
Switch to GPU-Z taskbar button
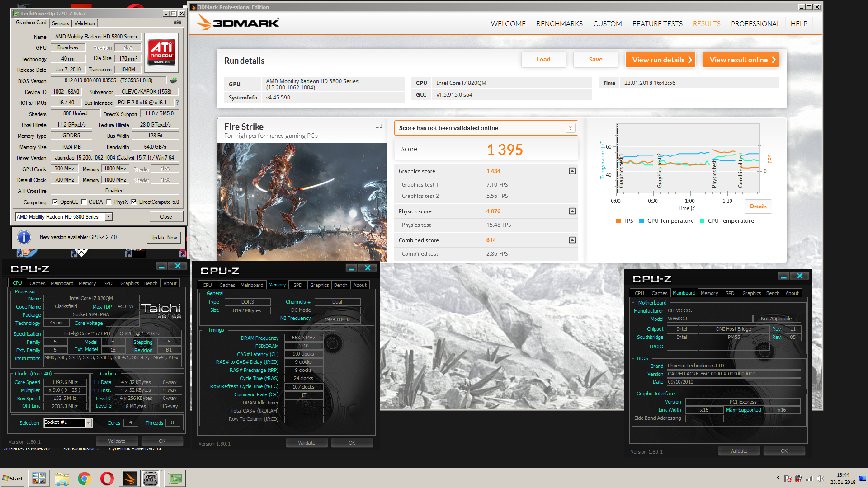(175, 479)
